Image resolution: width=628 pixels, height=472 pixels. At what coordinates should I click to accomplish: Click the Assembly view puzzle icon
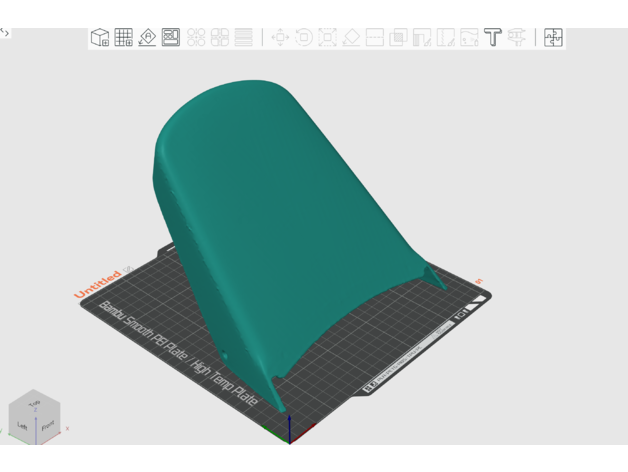(x=553, y=38)
